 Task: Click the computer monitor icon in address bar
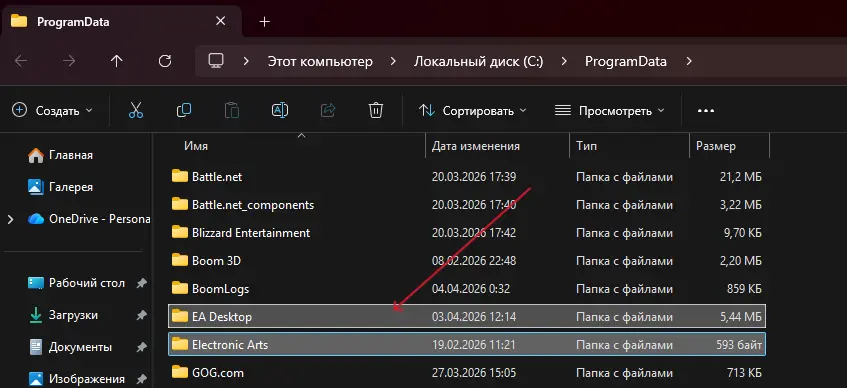pos(216,61)
